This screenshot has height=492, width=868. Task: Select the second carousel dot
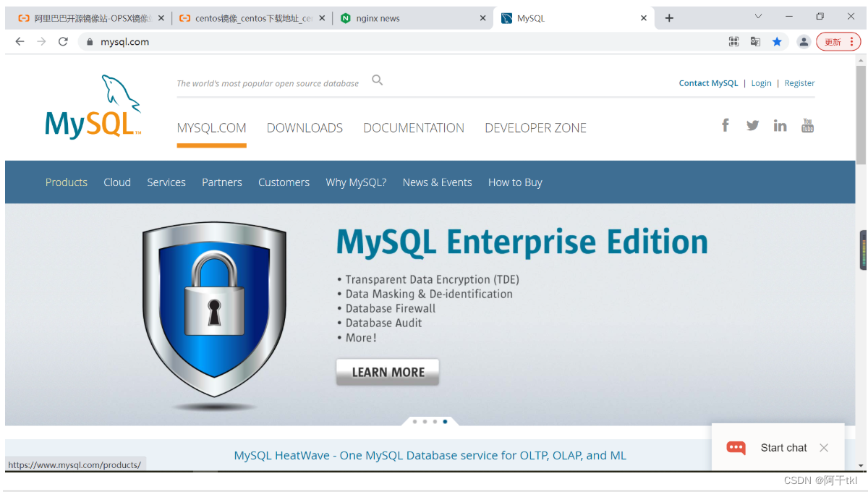point(425,421)
